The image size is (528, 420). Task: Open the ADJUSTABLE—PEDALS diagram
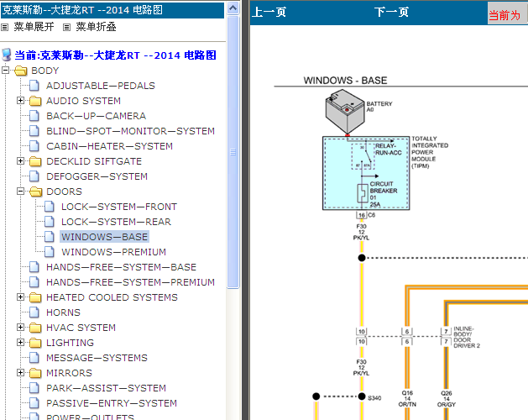click(x=101, y=86)
